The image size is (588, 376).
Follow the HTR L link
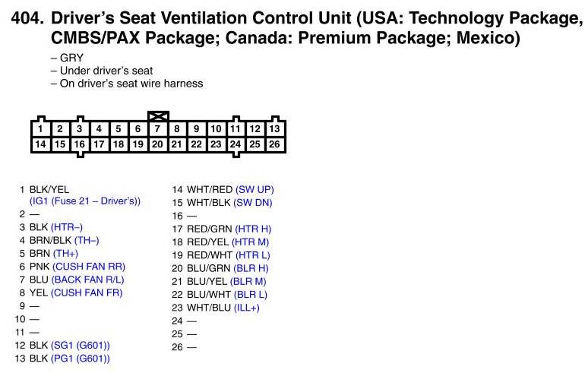pos(252,254)
